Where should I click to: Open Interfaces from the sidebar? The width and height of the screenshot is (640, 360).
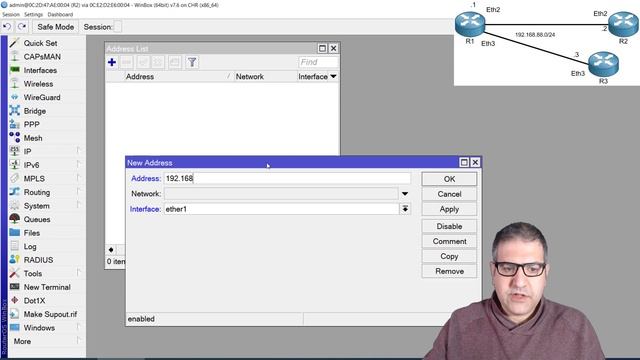click(40, 70)
